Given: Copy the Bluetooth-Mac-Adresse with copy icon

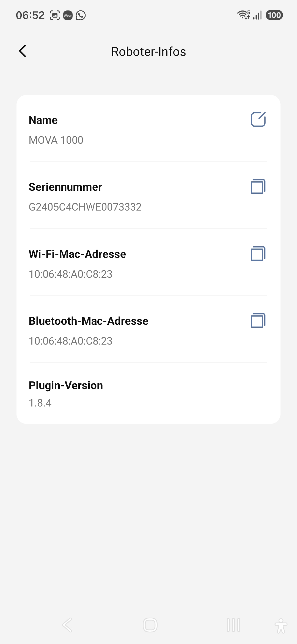Looking at the screenshot, I should click(258, 321).
